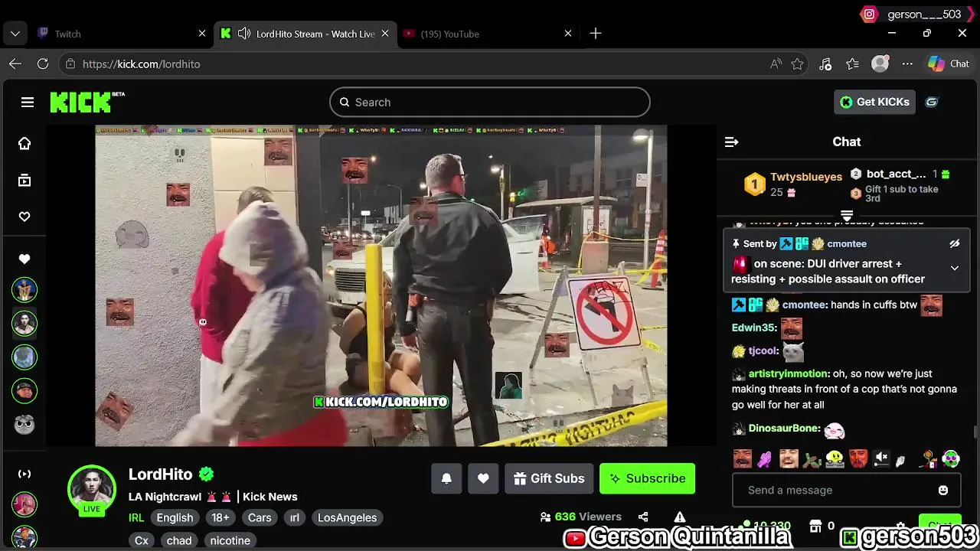
Task: Follow LordHito with the heart button
Action: 483,478
